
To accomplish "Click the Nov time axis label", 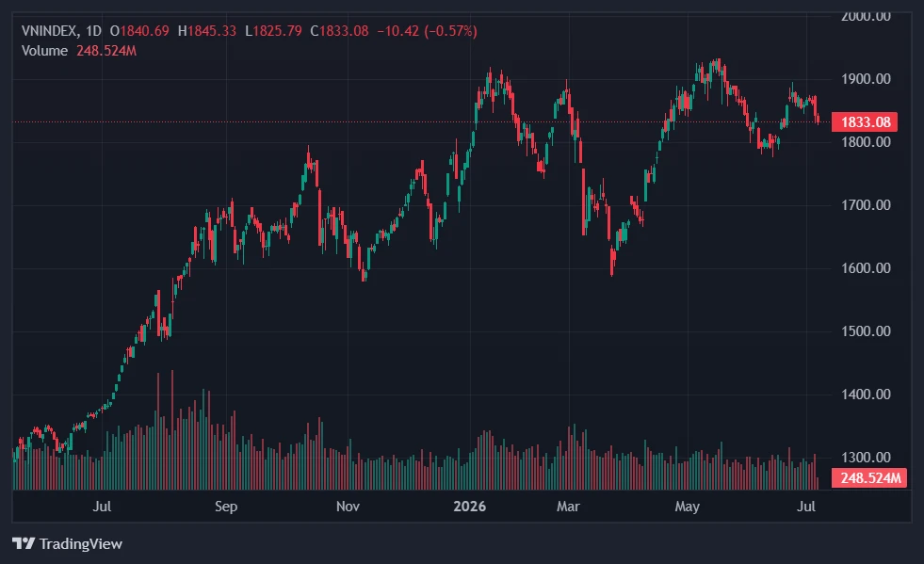I will (x=348, y=507).
